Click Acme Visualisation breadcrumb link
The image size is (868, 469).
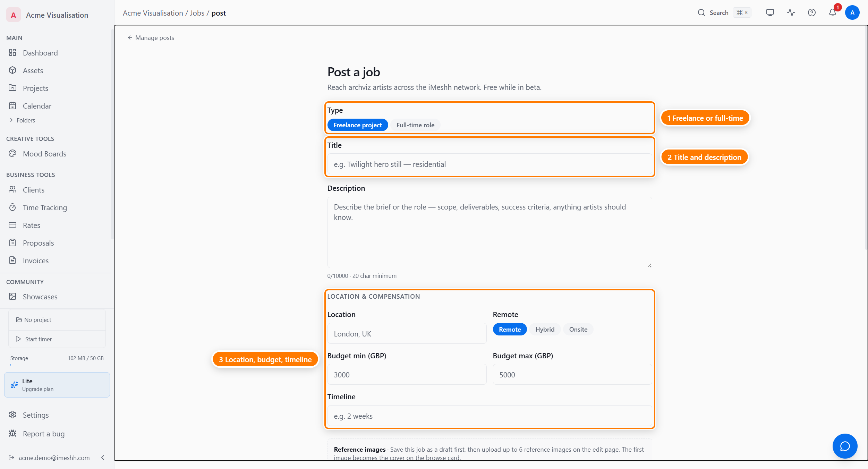pos(153,13)
